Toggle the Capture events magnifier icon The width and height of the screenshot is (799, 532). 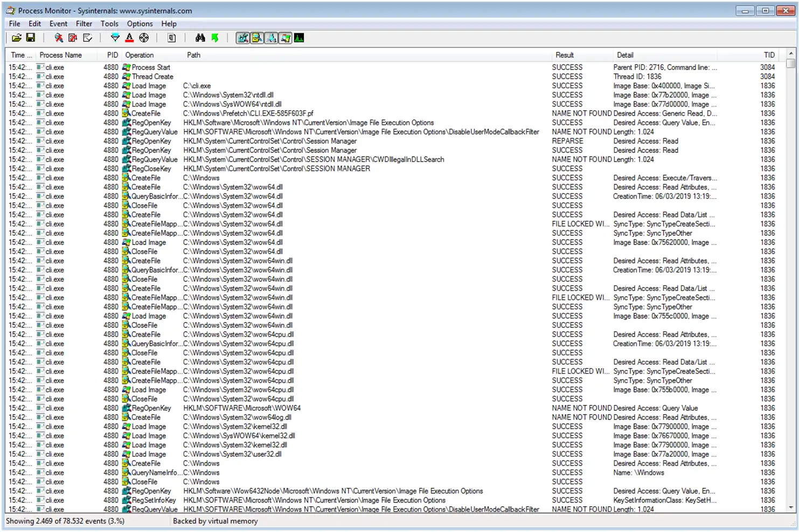pyautogui.click(x=59, y=38)
